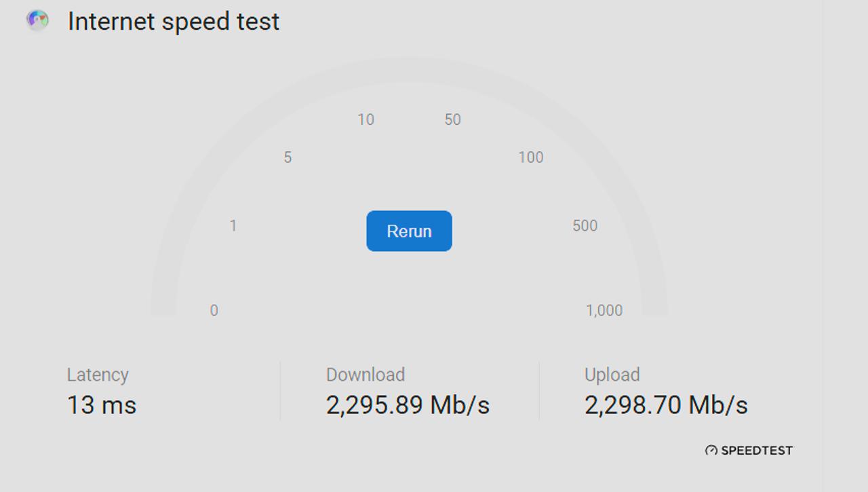868x492 pixels.
Task: Select the 2,298.70 Mb/s upload result
Action: tap(666, 405)
